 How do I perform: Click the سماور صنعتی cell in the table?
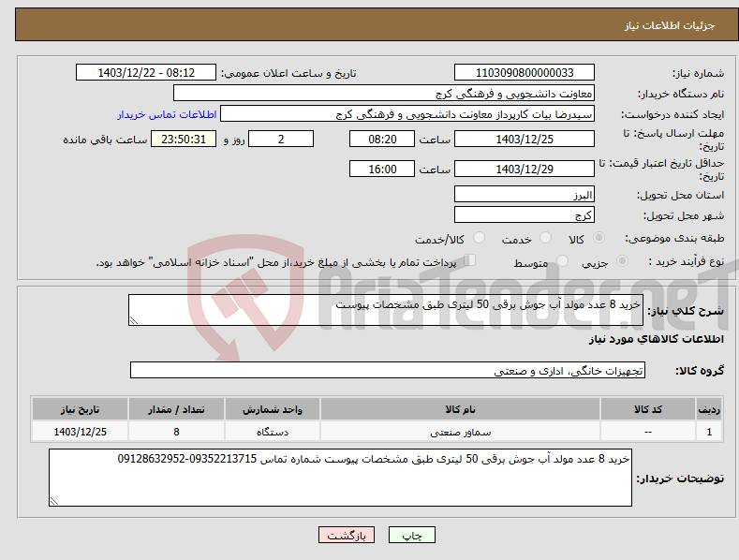[460, 432]
